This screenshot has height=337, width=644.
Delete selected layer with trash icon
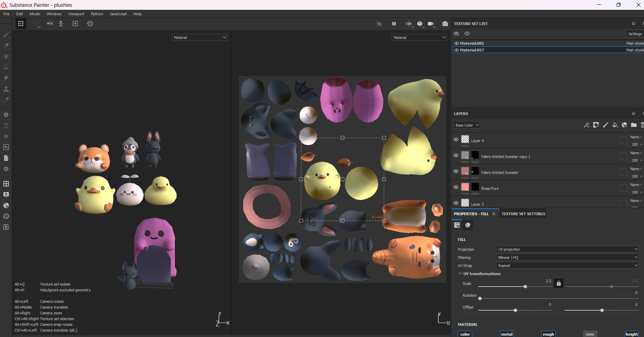(642, 125)
